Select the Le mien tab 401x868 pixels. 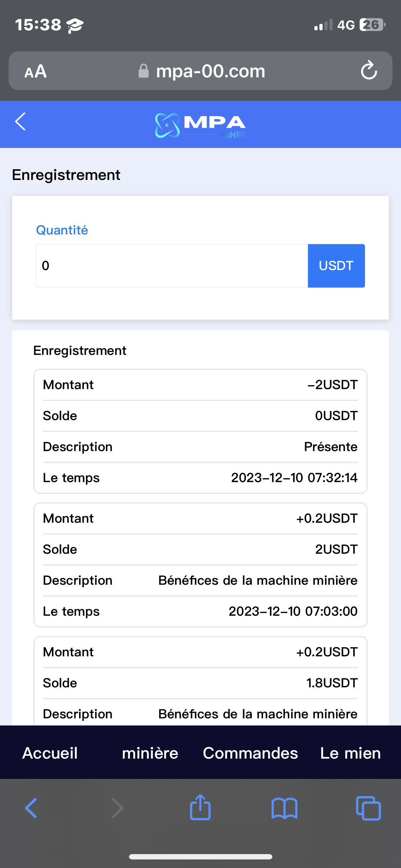(x=350, y=753)
